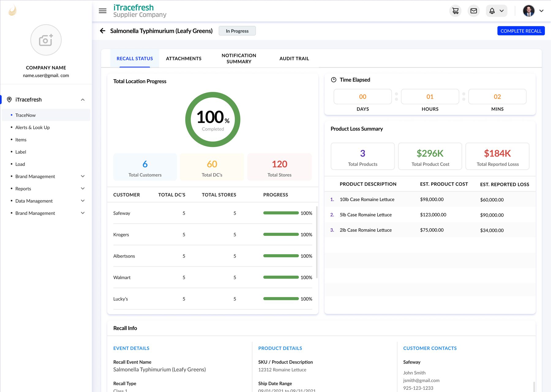551x392 pixels.
Task: Click the company logo swirl icon
Action: tap(12, 10)
